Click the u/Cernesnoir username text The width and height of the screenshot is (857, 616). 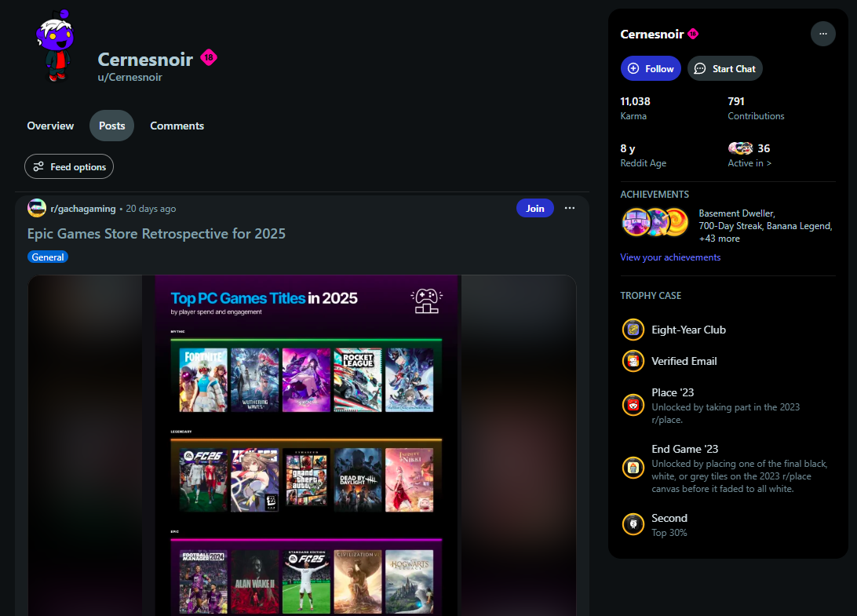[x=130, y=77]
